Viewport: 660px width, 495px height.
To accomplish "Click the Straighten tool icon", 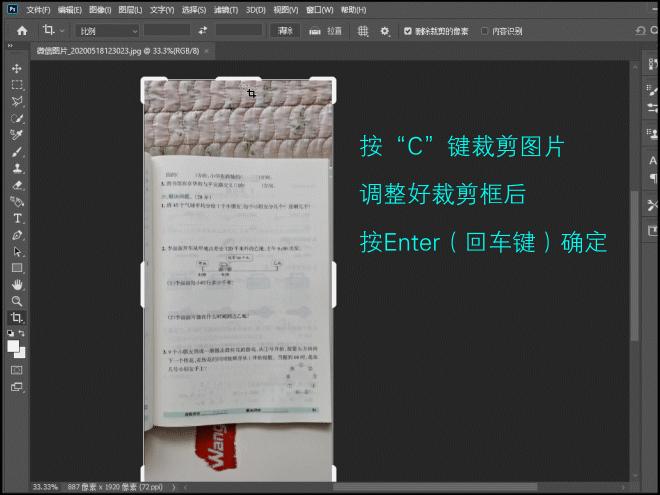I will (315, 31).
